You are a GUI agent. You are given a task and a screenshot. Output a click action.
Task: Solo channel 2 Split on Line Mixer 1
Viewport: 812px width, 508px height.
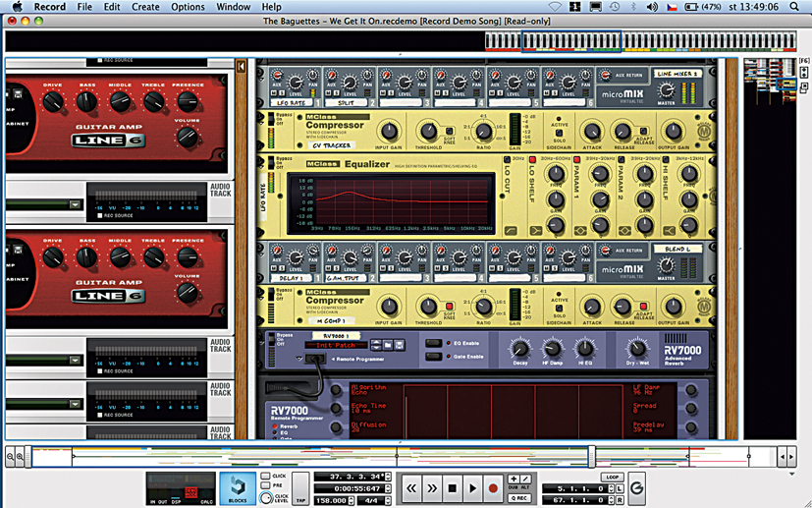coord(336,93)
